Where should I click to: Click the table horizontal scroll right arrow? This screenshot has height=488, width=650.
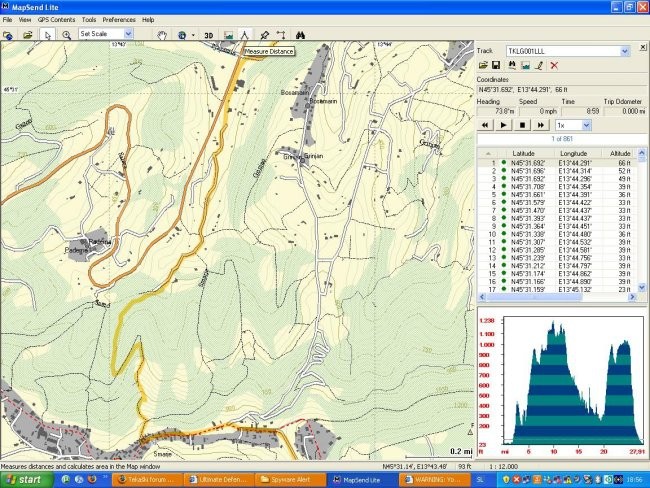pos(632,297)
